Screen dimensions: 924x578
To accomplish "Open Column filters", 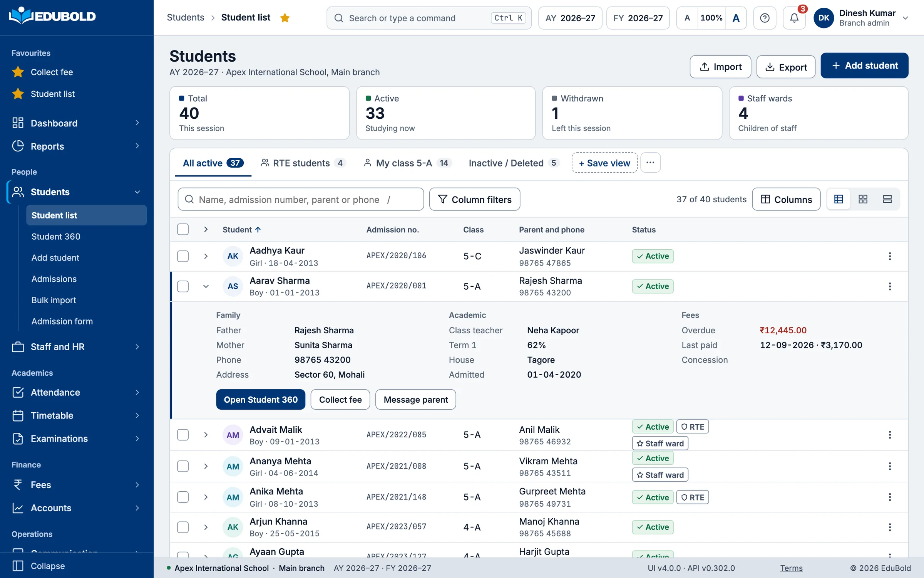I will (475, 199).
